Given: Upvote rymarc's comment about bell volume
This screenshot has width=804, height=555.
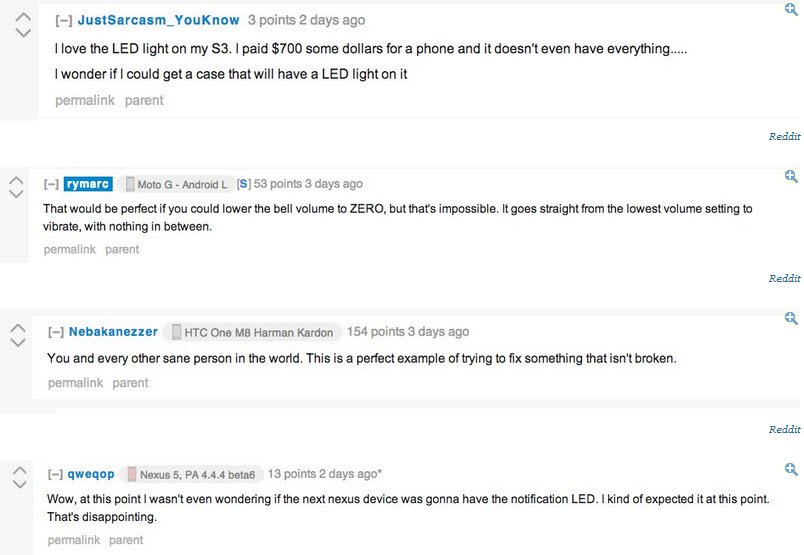Looking at the screenshot, I should click(16, 181).
